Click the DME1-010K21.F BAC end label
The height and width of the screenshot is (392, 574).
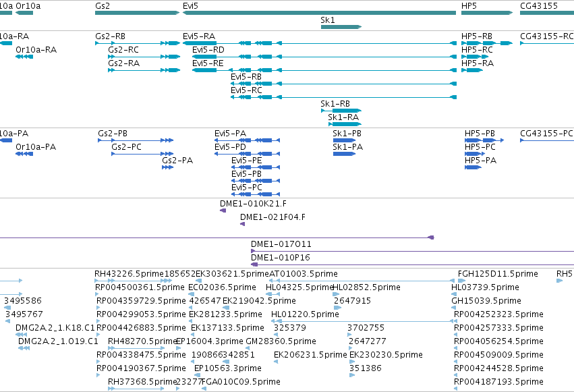click(254, 204)
